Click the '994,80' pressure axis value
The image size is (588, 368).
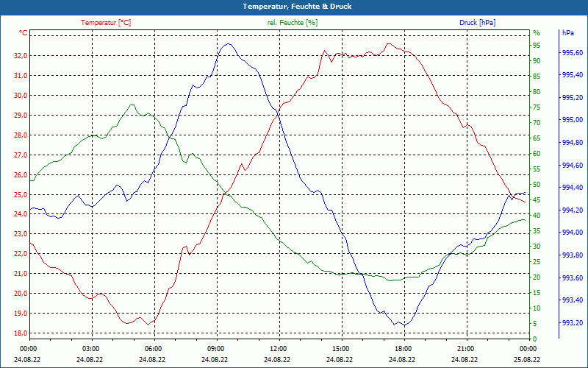pyautogui.click(x=573, y=143)
